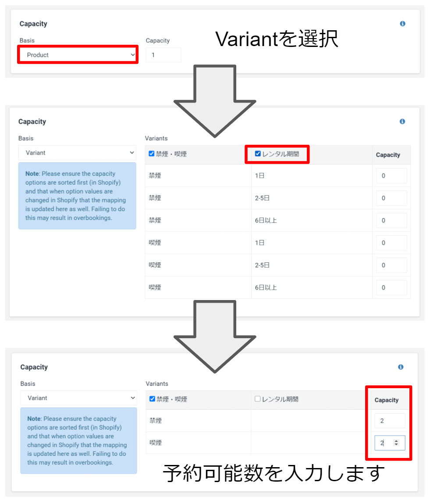
Task: Uncheck the checked レンタル期間 checkbox
Action: click(x=258, y=154)
